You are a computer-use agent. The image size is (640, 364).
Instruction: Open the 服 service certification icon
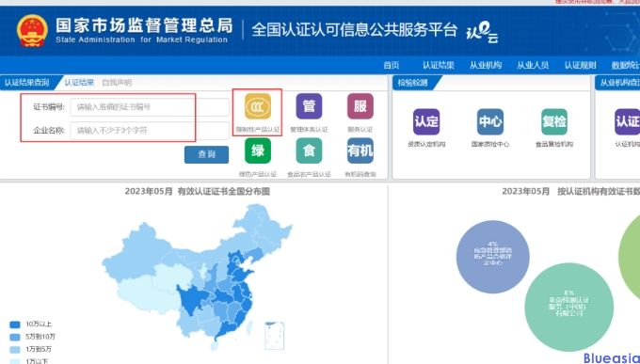[x=360, y=106]
